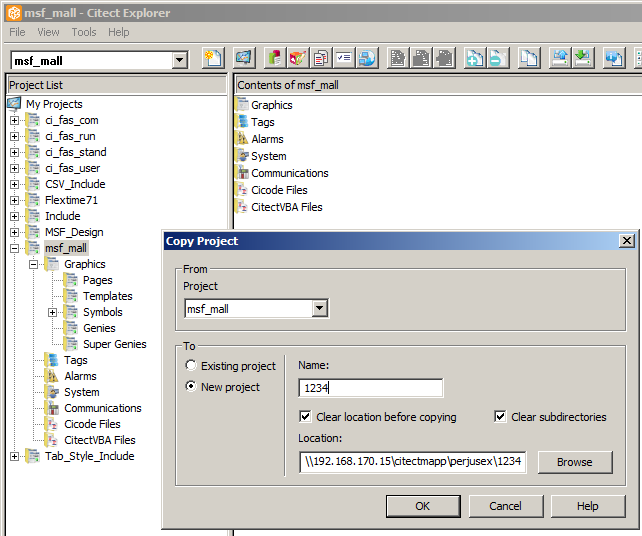Click the Project Properties info icon

point(614,58)
